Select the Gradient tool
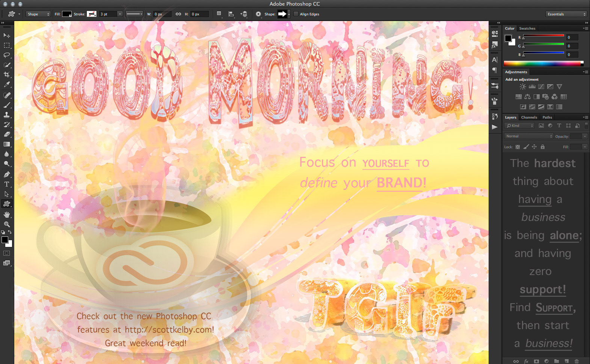Image resolution: width=590 pixels, height=364 pixels. [7, 144]
